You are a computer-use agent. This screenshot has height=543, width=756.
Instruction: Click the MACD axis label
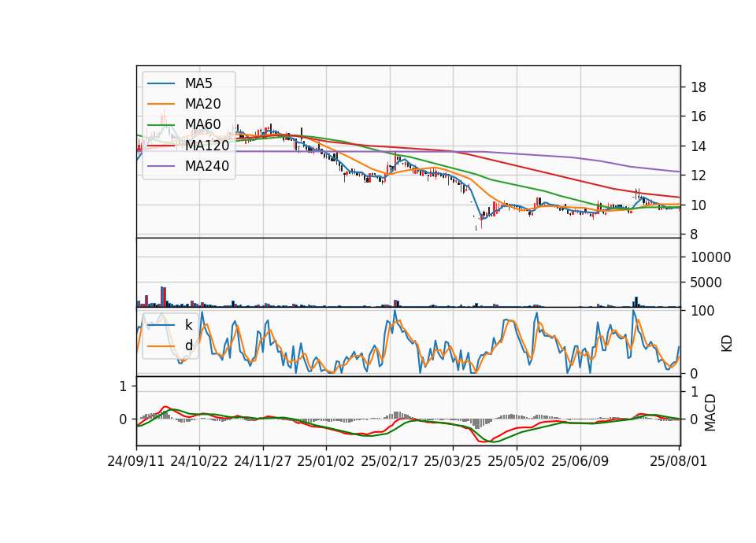(x=710, y=413)
